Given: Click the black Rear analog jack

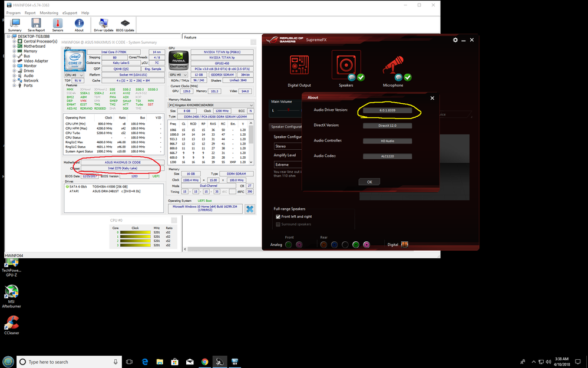Looking at the screenshot, I should point(345,245).
